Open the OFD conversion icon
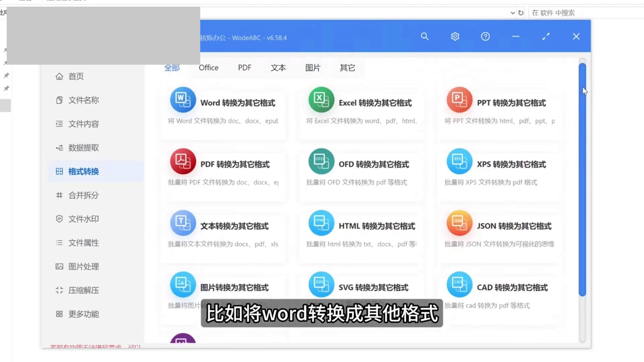Screen dimensions: 644x362 321,161
